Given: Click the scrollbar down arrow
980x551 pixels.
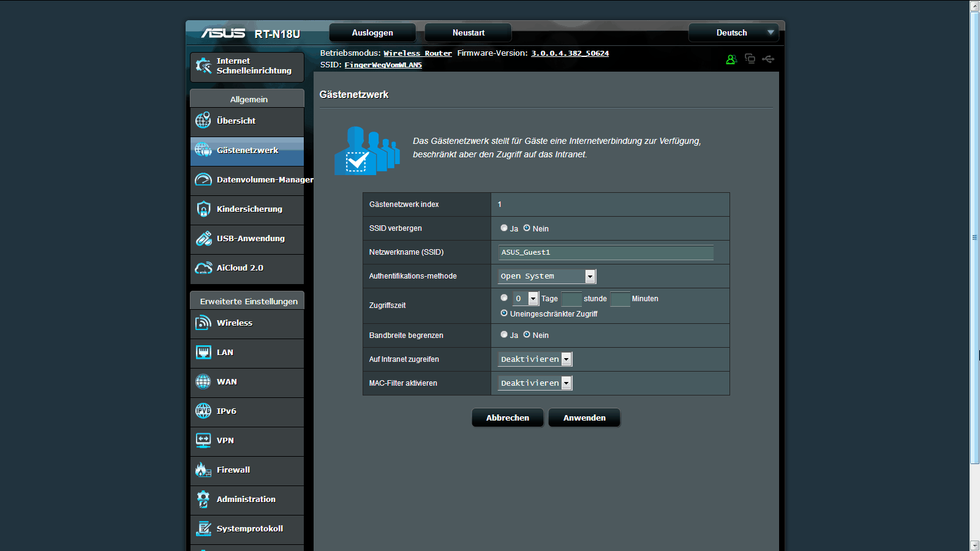Looking at the screenshot, I should coord(974,545).
